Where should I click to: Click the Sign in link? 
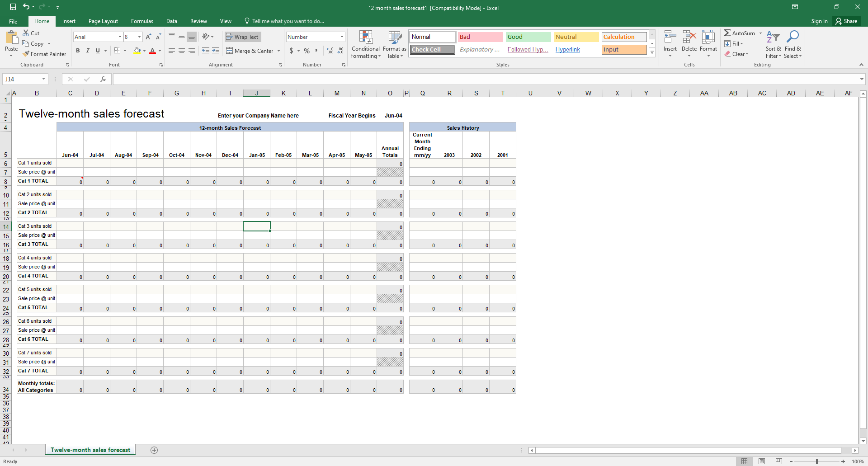(x=819, y=21)
